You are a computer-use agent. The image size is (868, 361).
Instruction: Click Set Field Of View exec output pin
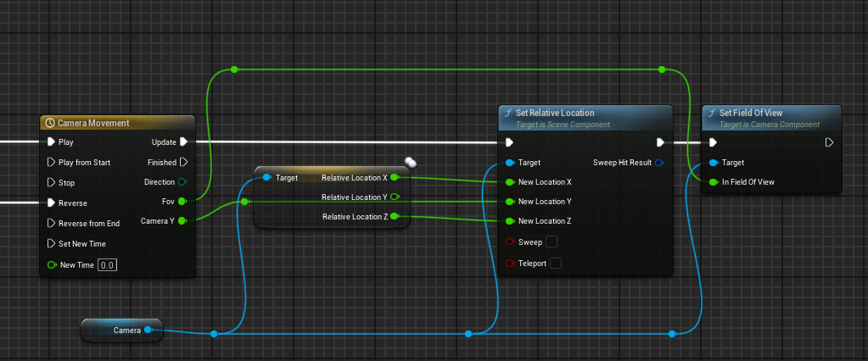pyautogui.click(x=829, y=142)
